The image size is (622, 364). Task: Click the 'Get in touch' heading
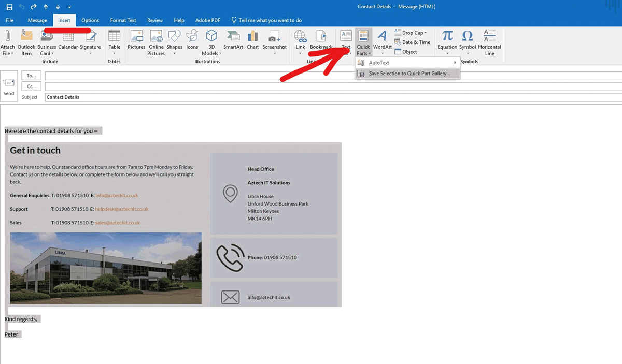pos(35,151)
